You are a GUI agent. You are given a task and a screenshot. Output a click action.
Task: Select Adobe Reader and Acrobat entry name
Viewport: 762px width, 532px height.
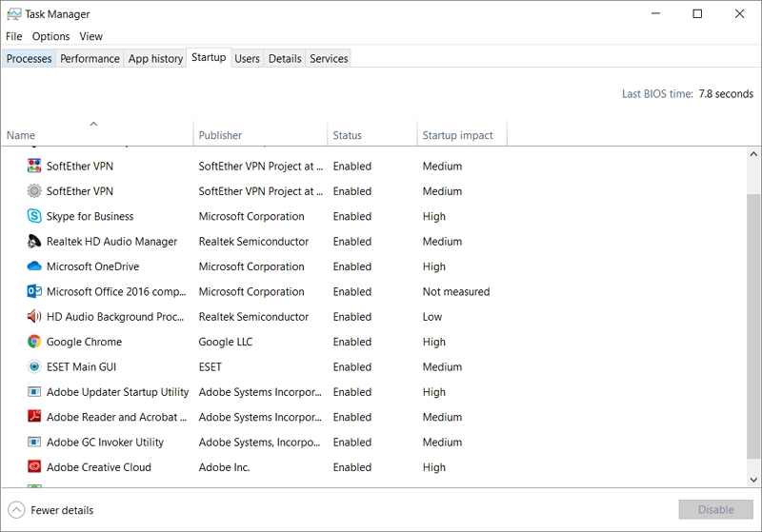116,418
